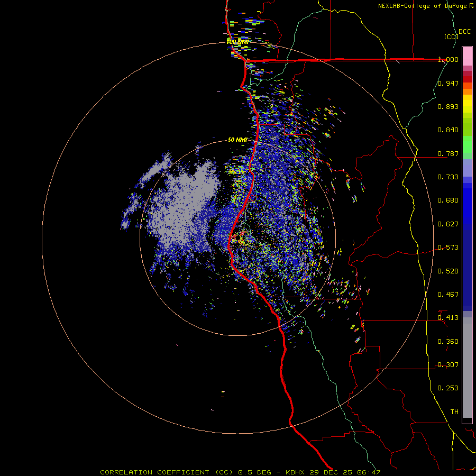Click the [CC] product label
The width and height of the screenshot is (476, 476).
click(x=451, y=36)
